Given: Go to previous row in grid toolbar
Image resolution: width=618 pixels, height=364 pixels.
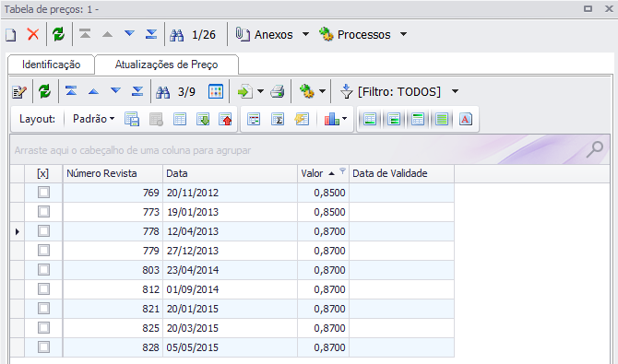Looking at the screenshot, I should [93, 91].
